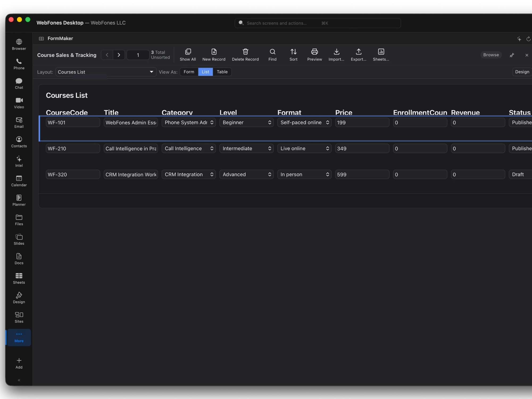Open the Format dropdown showing In person
The image size is (532, 399).
pyautogui.click(x=304, y=174)
